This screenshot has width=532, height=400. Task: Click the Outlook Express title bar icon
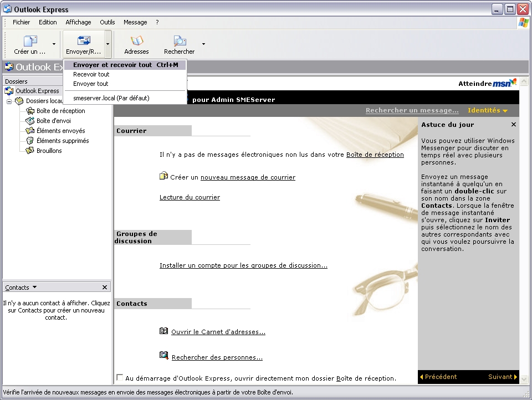click(x=7, y=9)
